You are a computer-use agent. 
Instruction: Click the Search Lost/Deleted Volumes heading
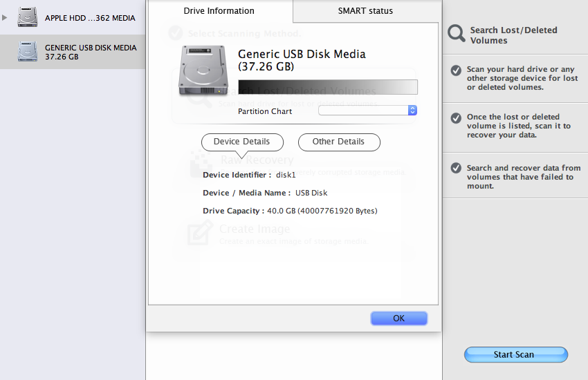point(514,35)
